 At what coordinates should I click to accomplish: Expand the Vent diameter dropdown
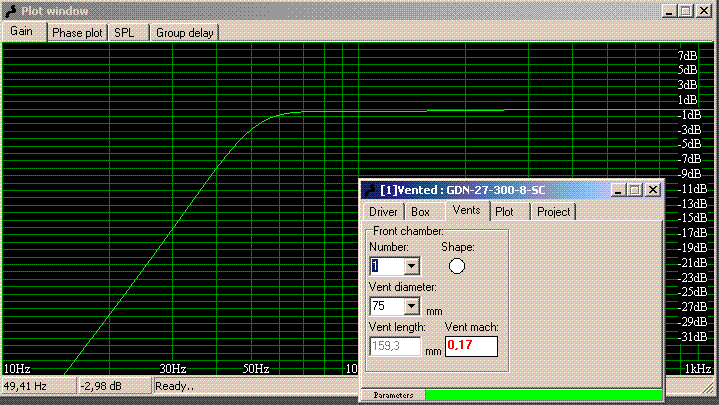411,306
